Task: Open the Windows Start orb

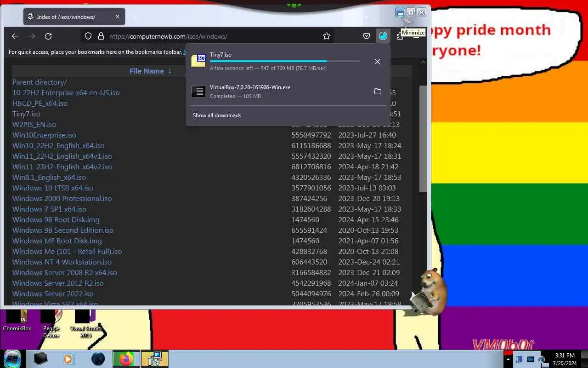Action: [x=12, y=359]
